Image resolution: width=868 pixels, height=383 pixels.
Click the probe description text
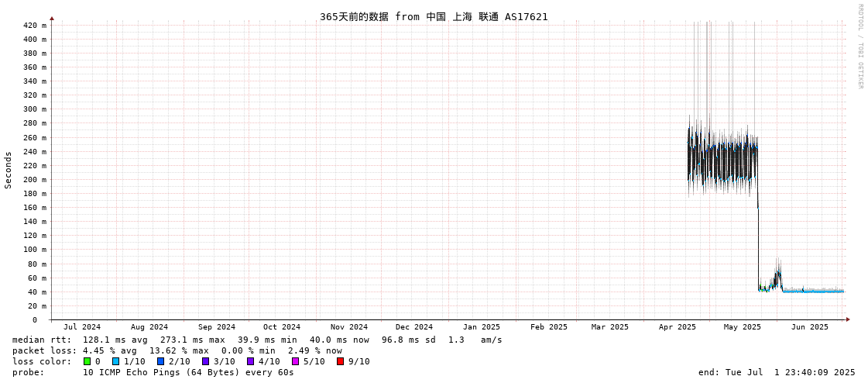coord(188,372)
